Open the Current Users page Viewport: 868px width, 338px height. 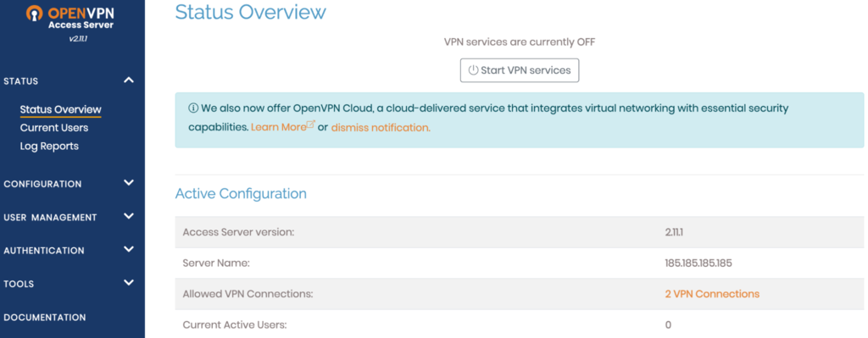pyautogui.click(x=54, y=128)
